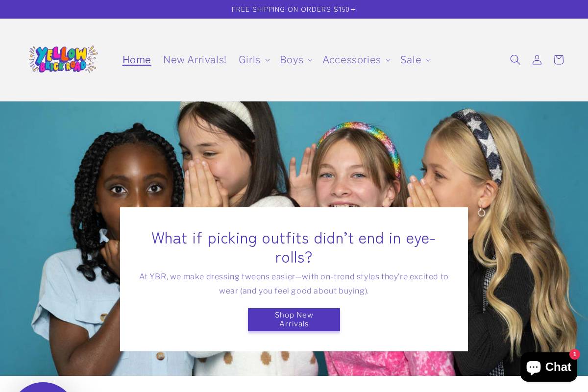
Task: Click the eye-rolls hero heading text
Action: coord(294,247)
